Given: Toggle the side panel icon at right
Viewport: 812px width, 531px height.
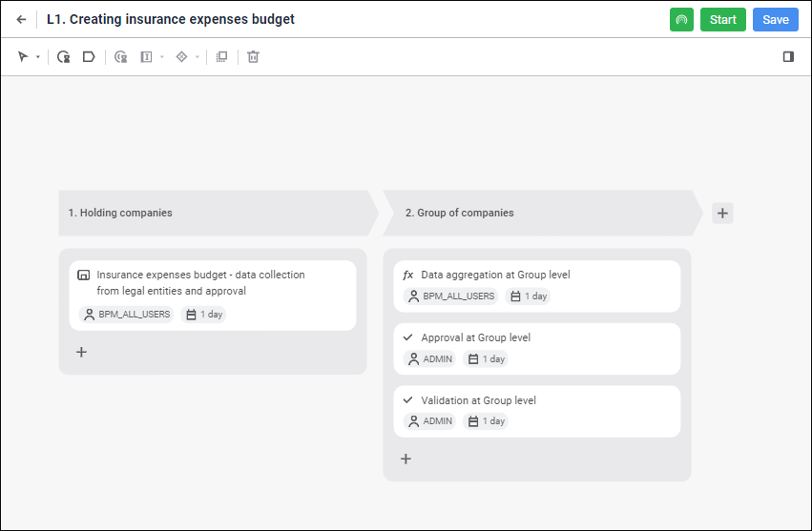Looking at the screenshot, I should [788, 57].
